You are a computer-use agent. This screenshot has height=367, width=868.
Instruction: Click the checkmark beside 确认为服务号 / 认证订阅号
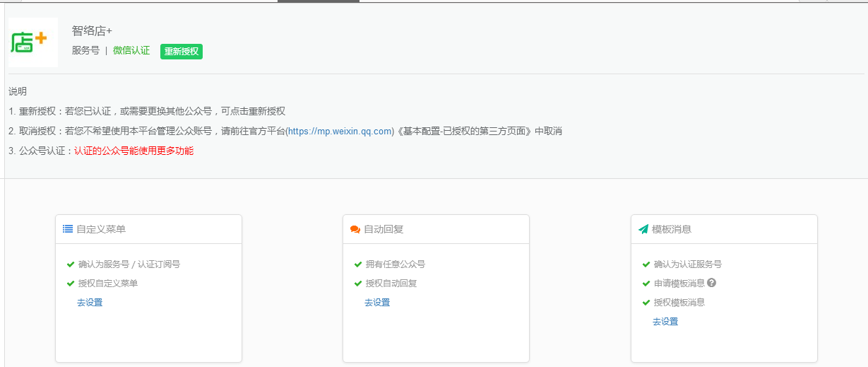click(x=71, y=264)
